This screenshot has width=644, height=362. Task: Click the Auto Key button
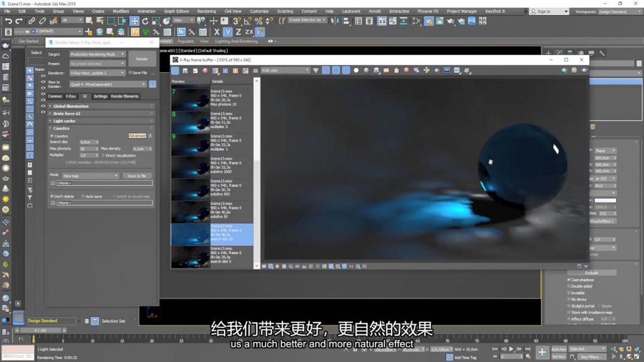coord(558,349)
